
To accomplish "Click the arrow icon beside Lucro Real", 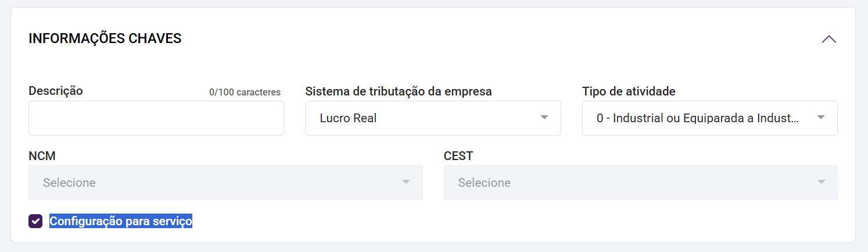I will (544, 118).
